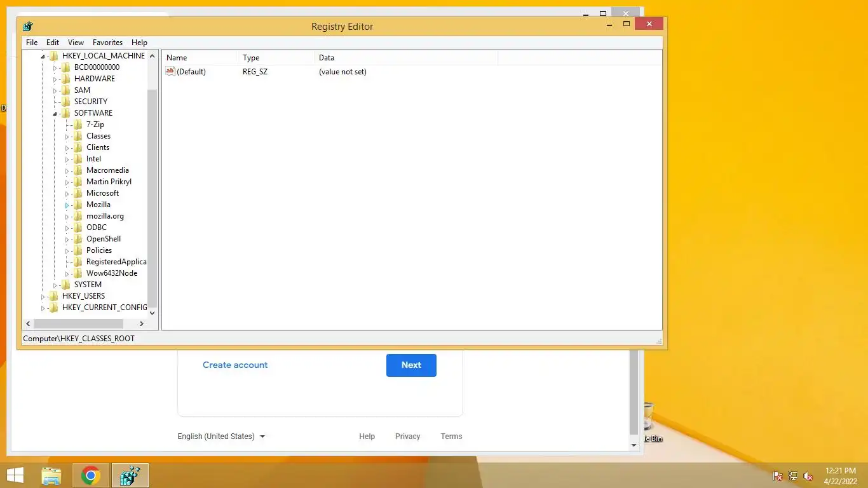Select the BCD00000000 folder icon
The height and width of the screenshot is (488, 868).
65,67
